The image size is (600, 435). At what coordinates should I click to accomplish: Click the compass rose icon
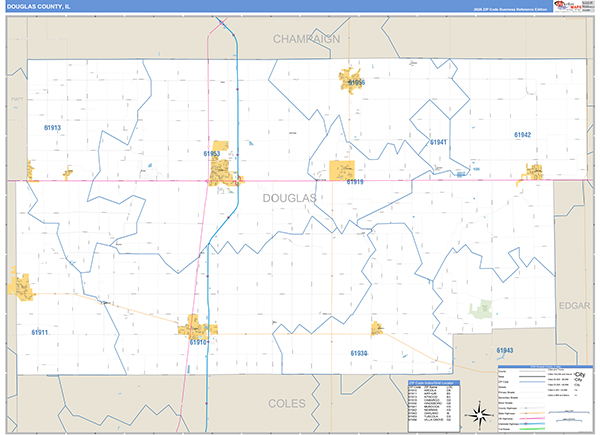(479, 414)
